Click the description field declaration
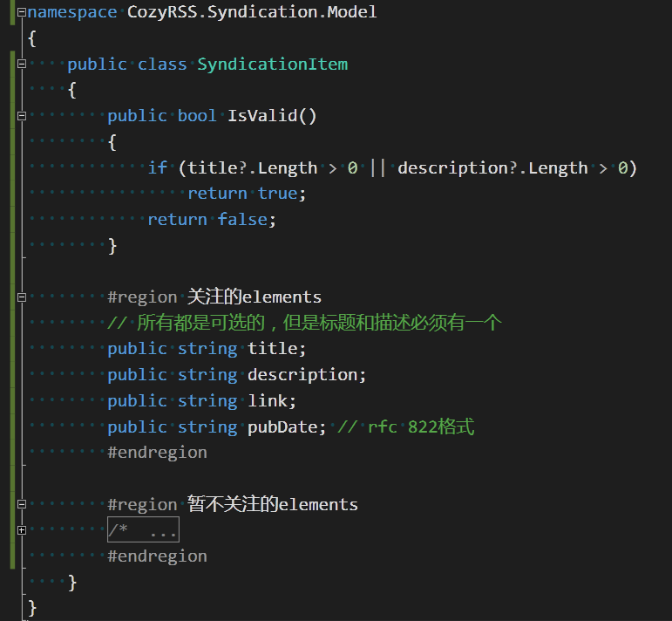Image resolution: width=672 pixels, height=621 pixels. (x=236, y=375)
